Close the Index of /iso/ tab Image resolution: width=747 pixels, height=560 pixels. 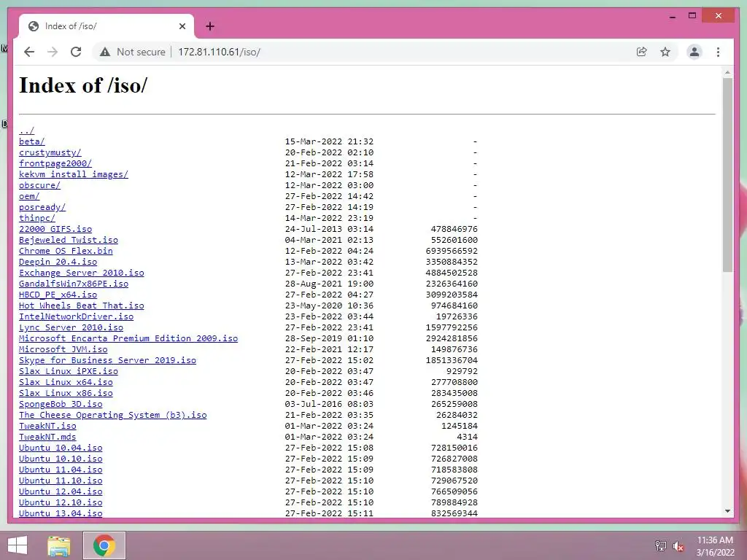182,26
